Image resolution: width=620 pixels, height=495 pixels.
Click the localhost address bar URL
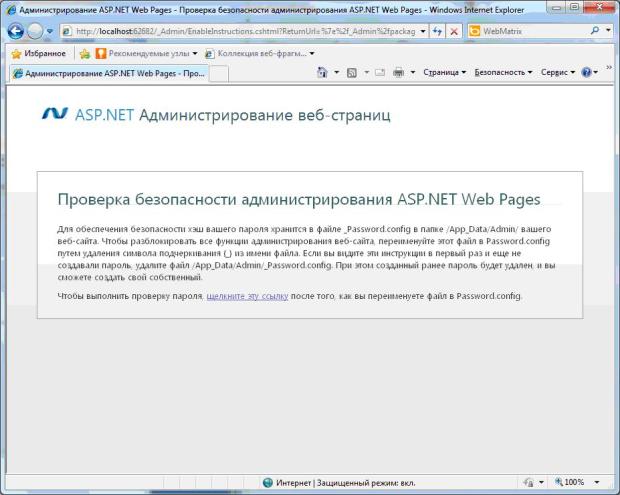[x=246, y=31]
